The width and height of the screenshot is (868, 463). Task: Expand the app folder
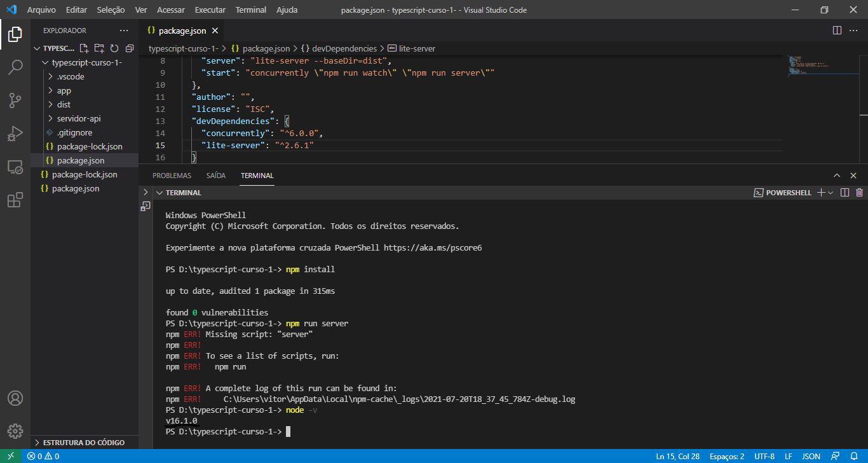click(64, 90)
